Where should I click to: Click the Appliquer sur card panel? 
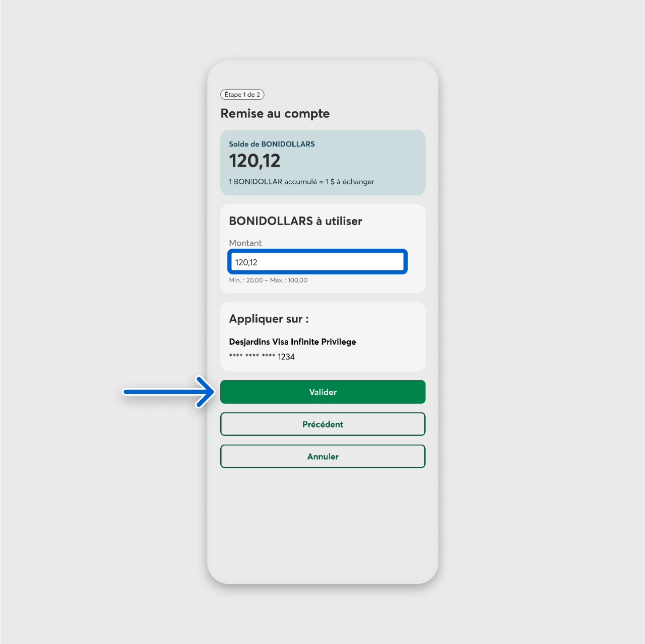322,336
